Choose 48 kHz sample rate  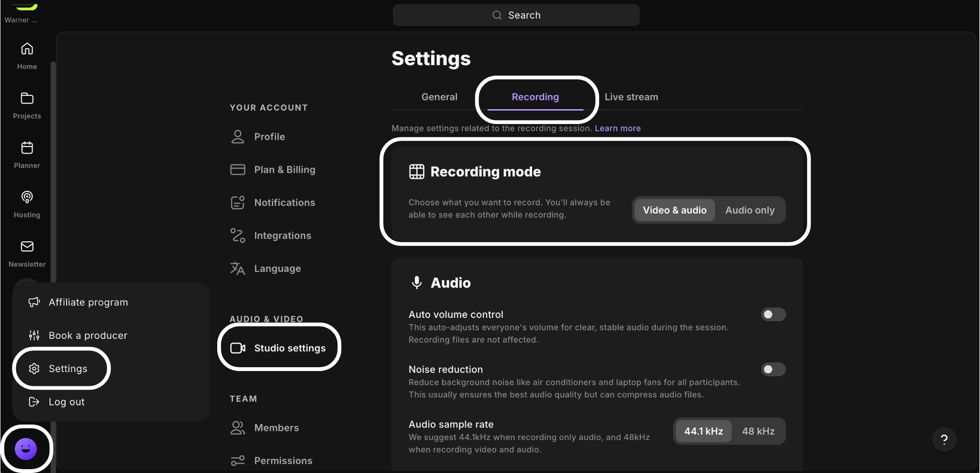tap(758, 431)
